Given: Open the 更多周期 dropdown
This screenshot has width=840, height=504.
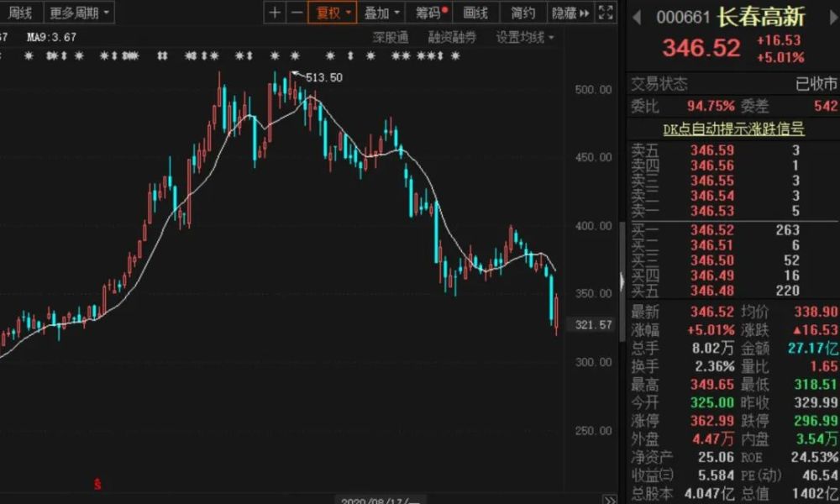Looking at the screenshot, I should [x=79, y=13].
